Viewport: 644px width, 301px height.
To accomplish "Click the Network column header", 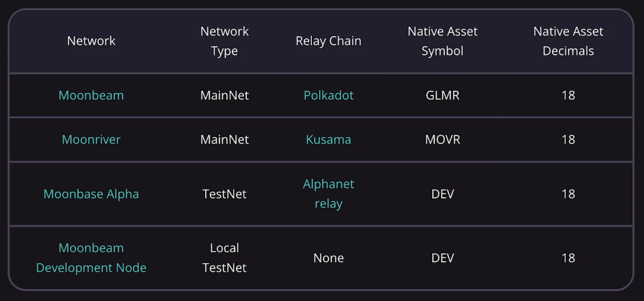I will click(91, 41).
